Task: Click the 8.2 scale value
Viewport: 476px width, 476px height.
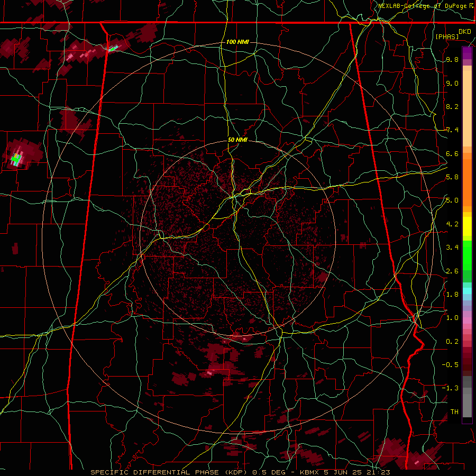Action: [x=452, y=106]
